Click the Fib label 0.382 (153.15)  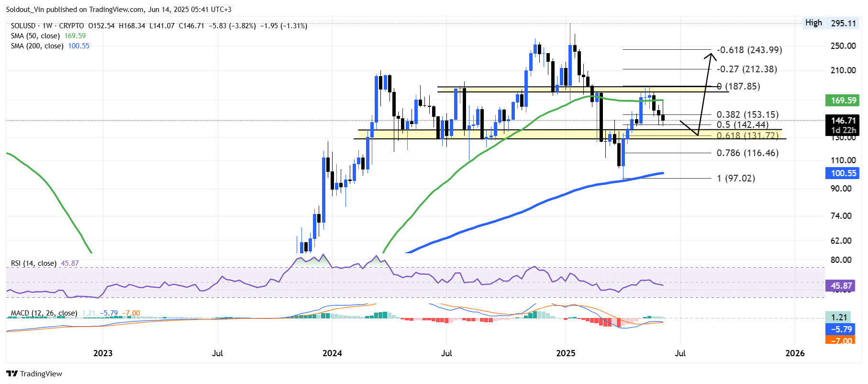(x=747, y=114)
